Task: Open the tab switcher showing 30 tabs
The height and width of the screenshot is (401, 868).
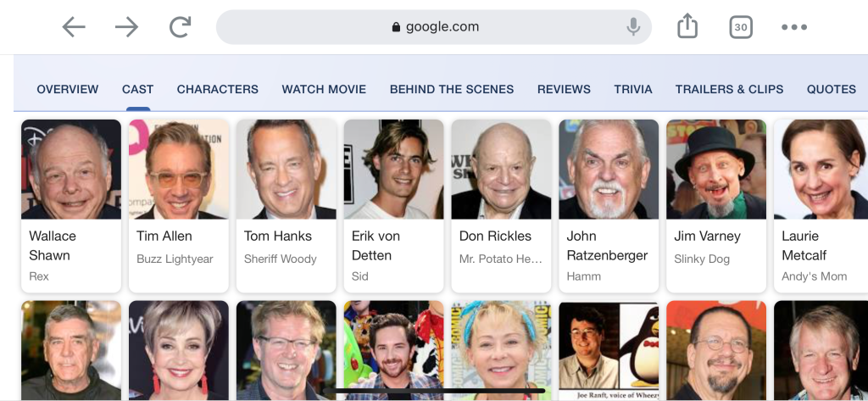Action: [x=741, y=27]
